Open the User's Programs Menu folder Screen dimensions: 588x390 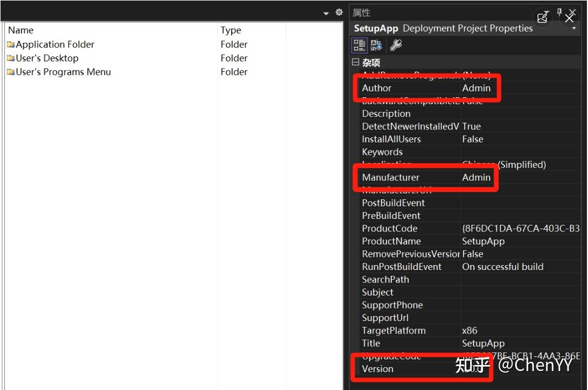(61, 71)
